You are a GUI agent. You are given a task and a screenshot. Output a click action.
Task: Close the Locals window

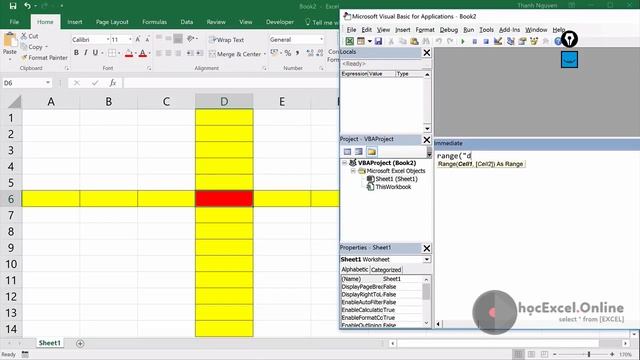pyautogui.click(x=427, y=53)
